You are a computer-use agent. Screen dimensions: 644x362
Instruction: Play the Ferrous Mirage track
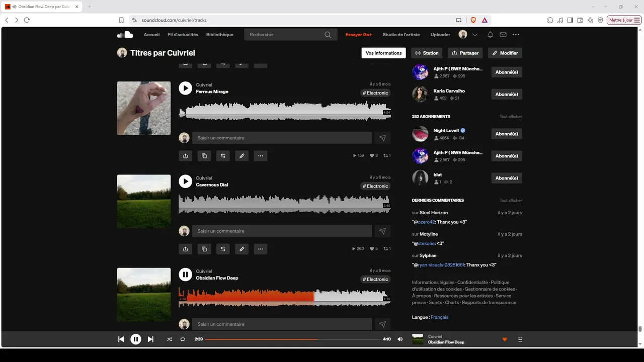coord(185,88)
